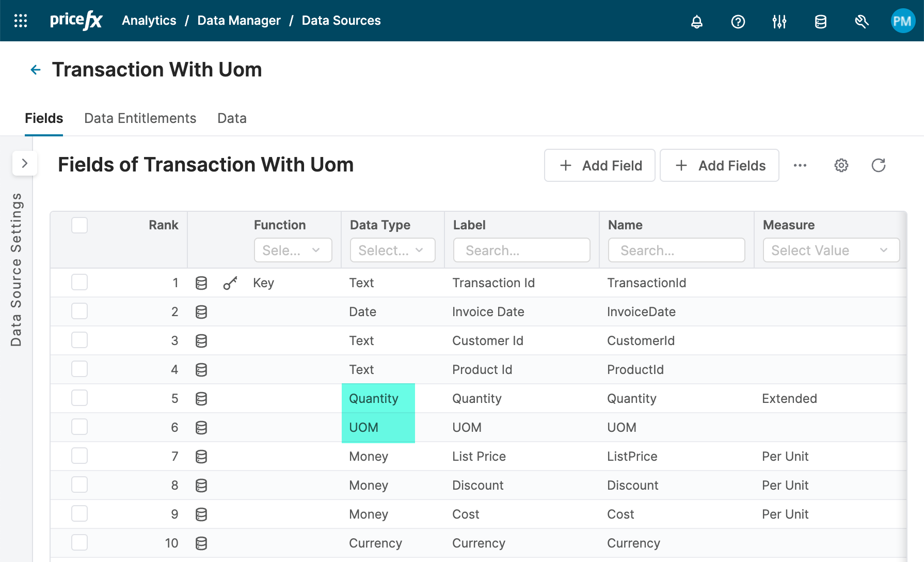Open the notifications bell
This screenshot has width=924, height=562.
[697, 21]
